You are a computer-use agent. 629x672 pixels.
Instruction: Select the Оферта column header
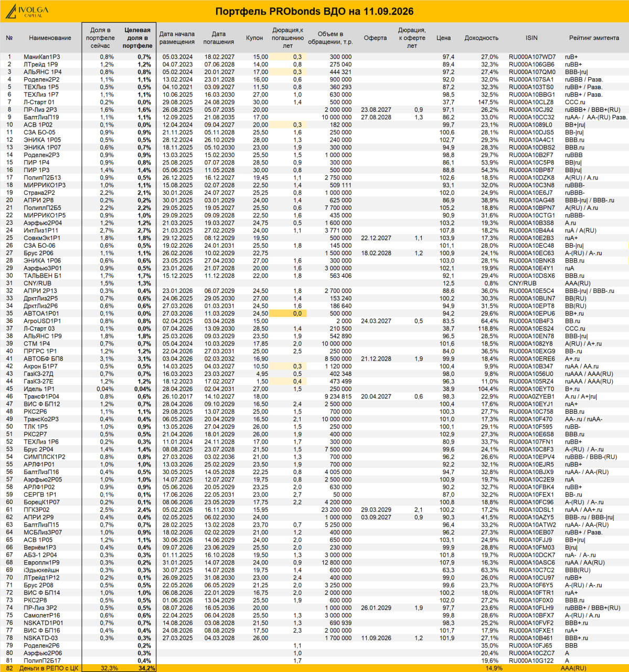click(375, 38)
